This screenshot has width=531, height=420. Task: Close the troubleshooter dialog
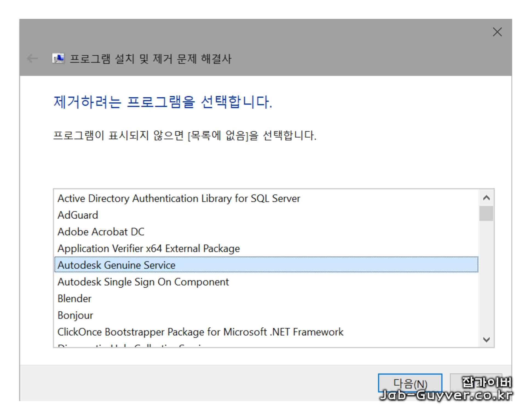(x=497, y=32)
